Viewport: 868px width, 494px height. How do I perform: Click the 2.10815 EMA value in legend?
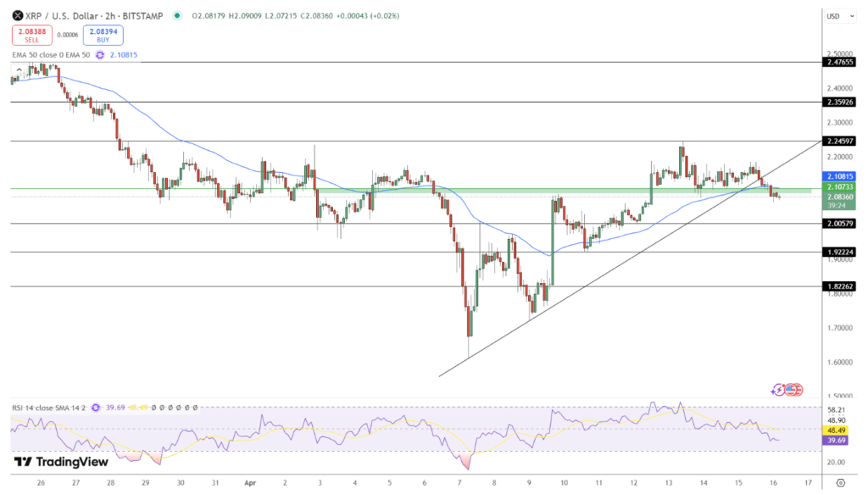(124, 55)
